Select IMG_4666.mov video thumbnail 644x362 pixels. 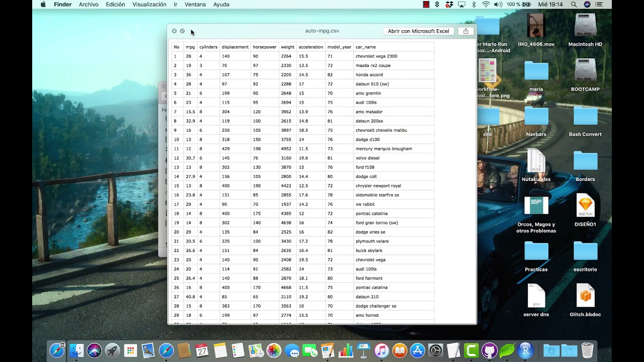click(x=536, y=30)
